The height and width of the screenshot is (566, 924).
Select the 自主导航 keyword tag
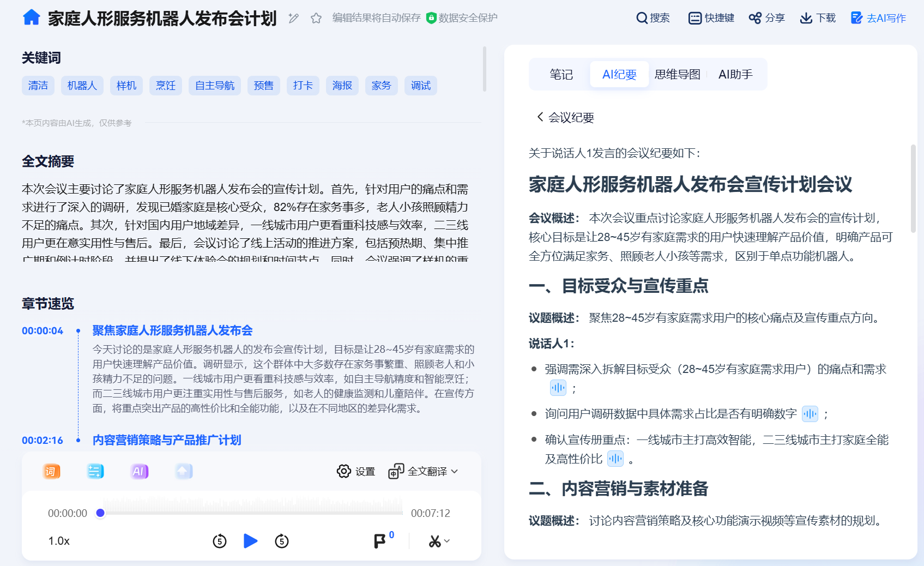(215, 86)
